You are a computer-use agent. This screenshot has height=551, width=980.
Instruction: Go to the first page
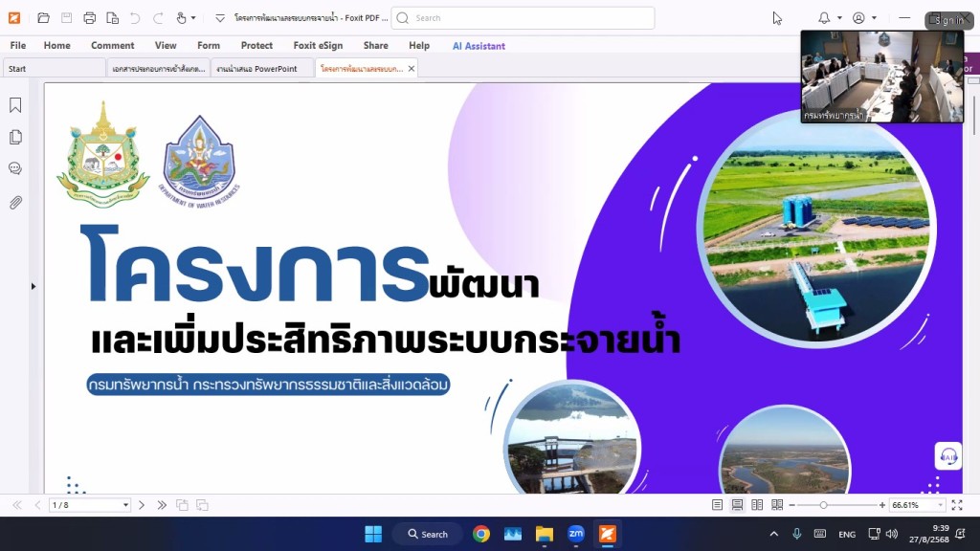(17, 505)
